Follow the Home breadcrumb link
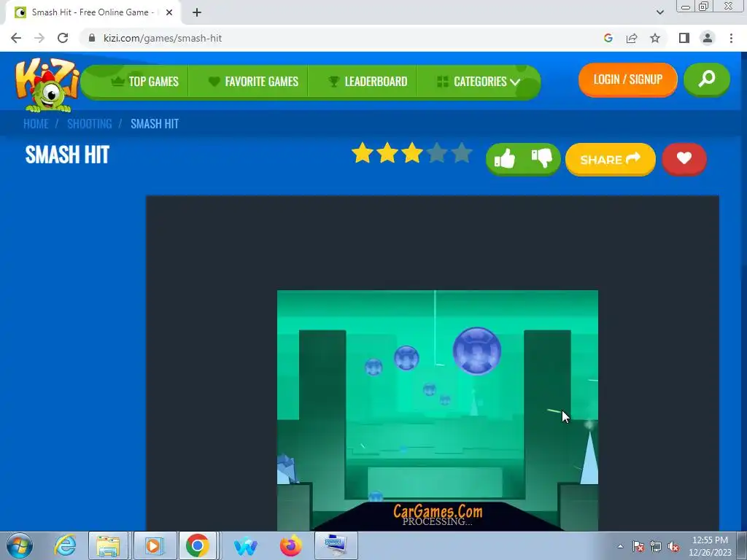Viewport: 747px width, 560px height. click(36, 124)
